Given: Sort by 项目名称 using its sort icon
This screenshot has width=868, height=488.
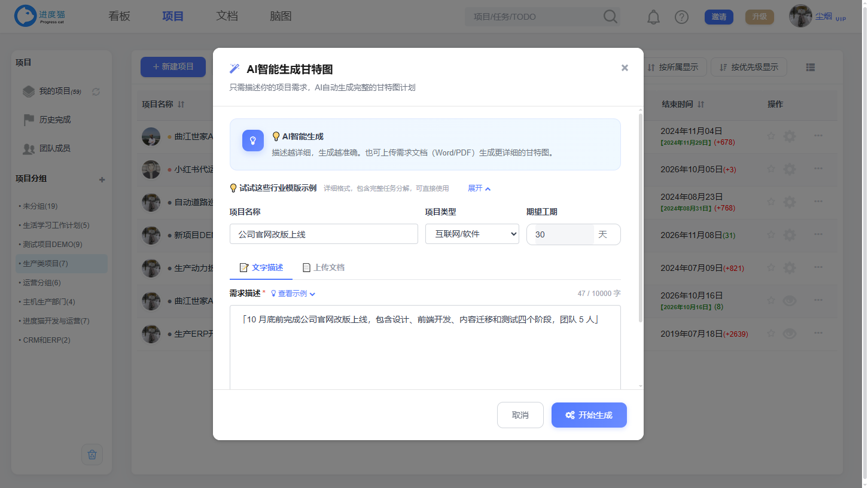Looking at the screenshot, I should pyautogui.click(x=181, y=105).
